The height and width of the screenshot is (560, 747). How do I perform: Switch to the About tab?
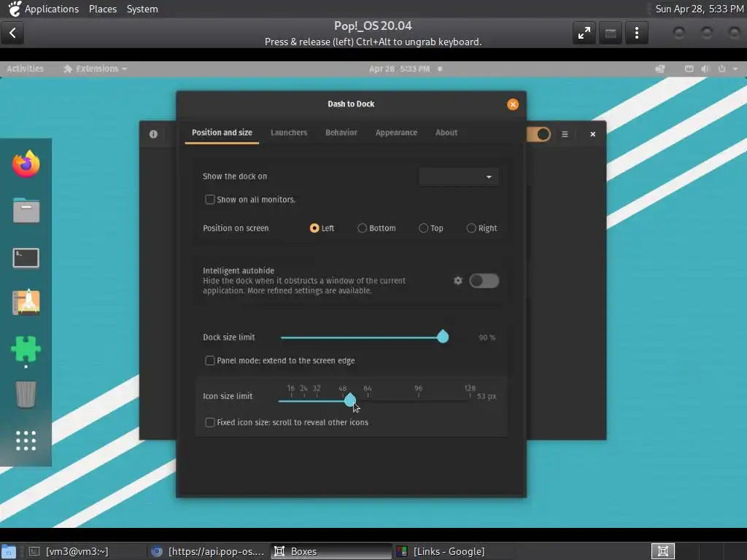point(446,133)
